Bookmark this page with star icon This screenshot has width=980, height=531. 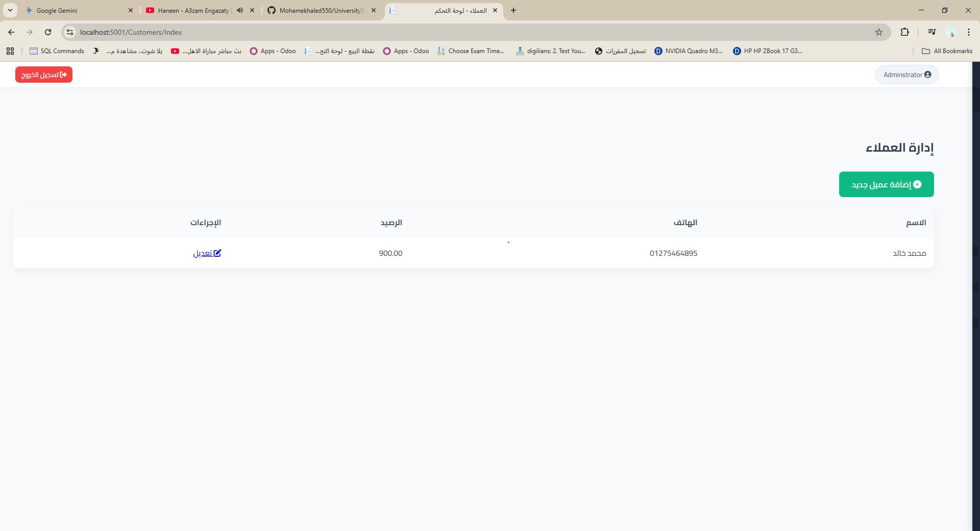click(x=878, y=32)
